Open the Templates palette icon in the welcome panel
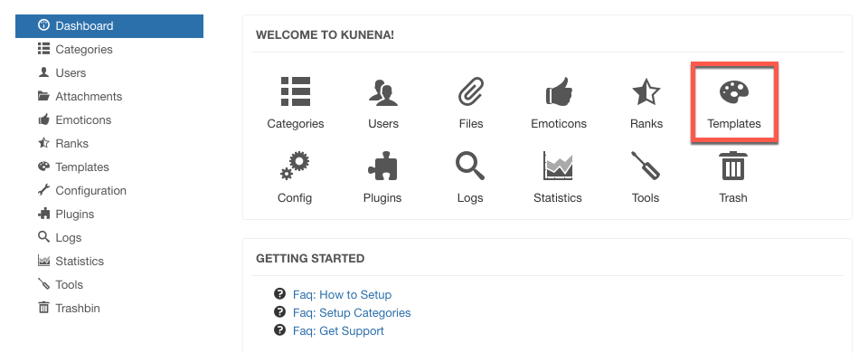Viewport: 868px width, 353px height. pyautogui.click(x=734, y=91)
